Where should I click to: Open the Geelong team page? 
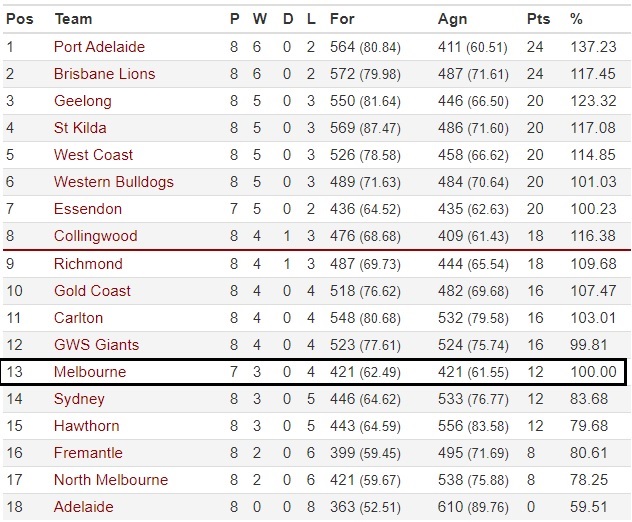pos(83,101)
